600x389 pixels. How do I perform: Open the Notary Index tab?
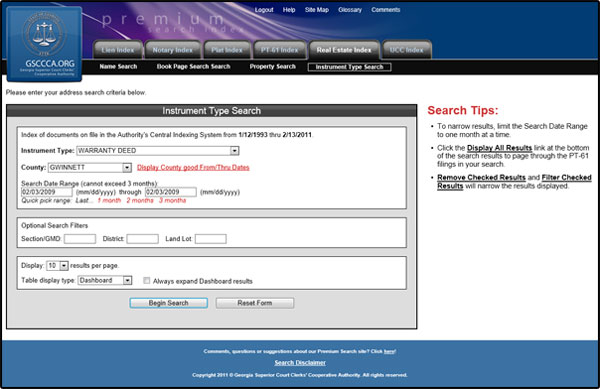coord(173,50)
